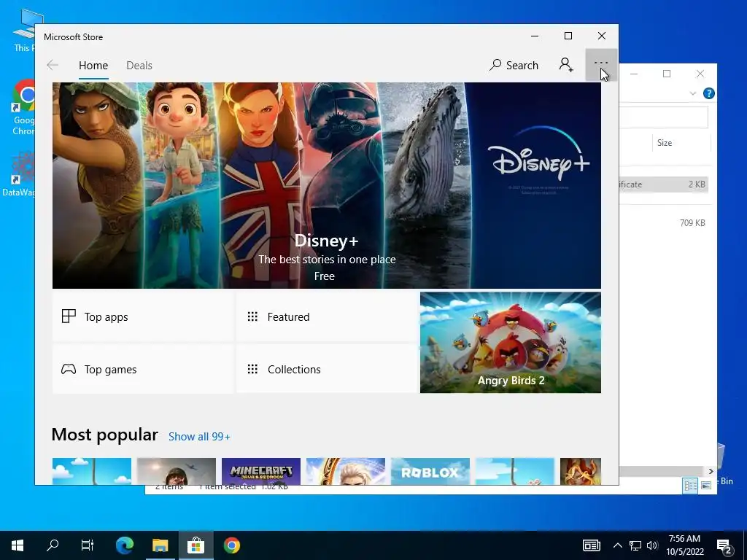Image resolution: width=747 pixels, height=560 pixels.
Task: Click the taskbar clock showing 7:56 AM
Action: (684, 545)
